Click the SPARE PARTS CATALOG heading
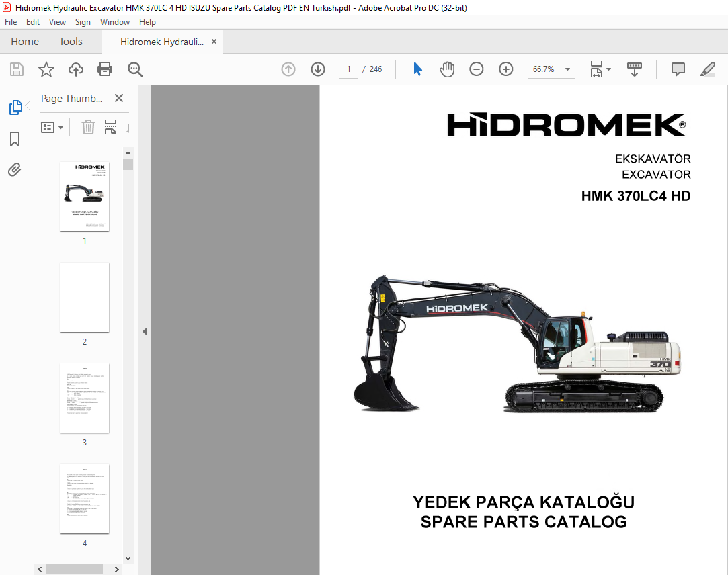728x575 pixels. [x=524, y=522]
